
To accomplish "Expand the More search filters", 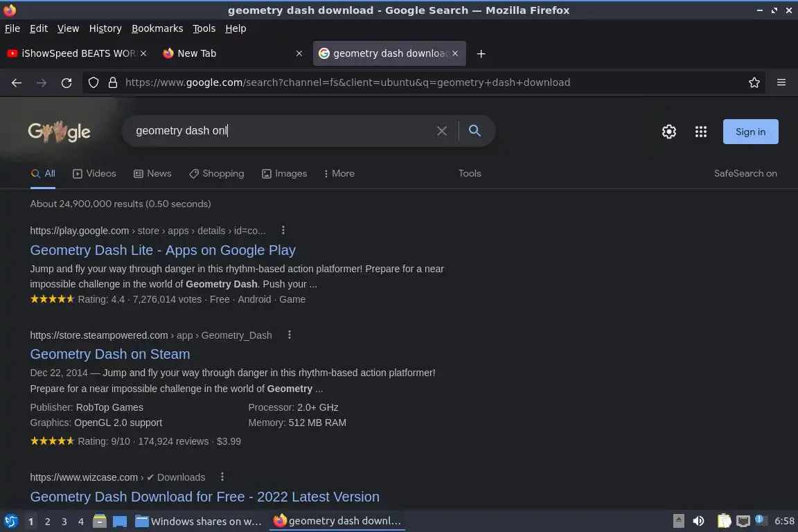I will [339, 174].
